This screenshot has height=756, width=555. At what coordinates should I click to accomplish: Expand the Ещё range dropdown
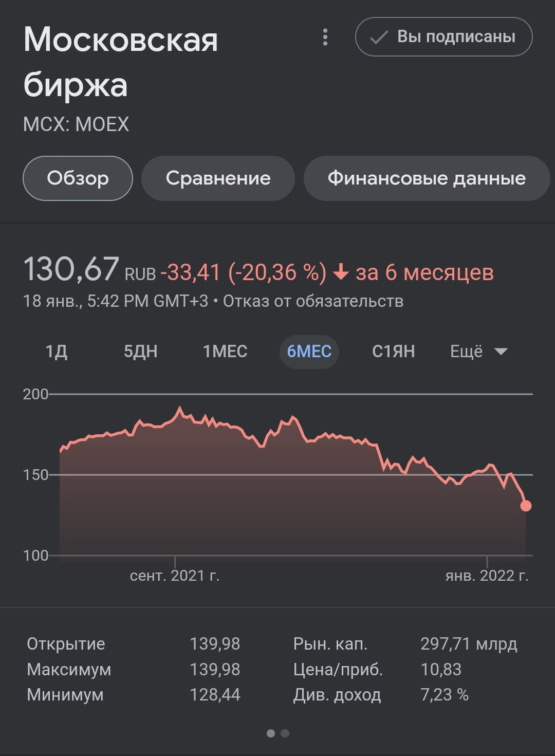[x=479, y=352]
